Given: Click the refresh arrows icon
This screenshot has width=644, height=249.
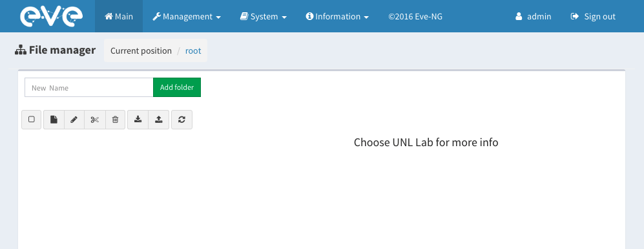Looking at the screenshot, I should click(182, 120).
